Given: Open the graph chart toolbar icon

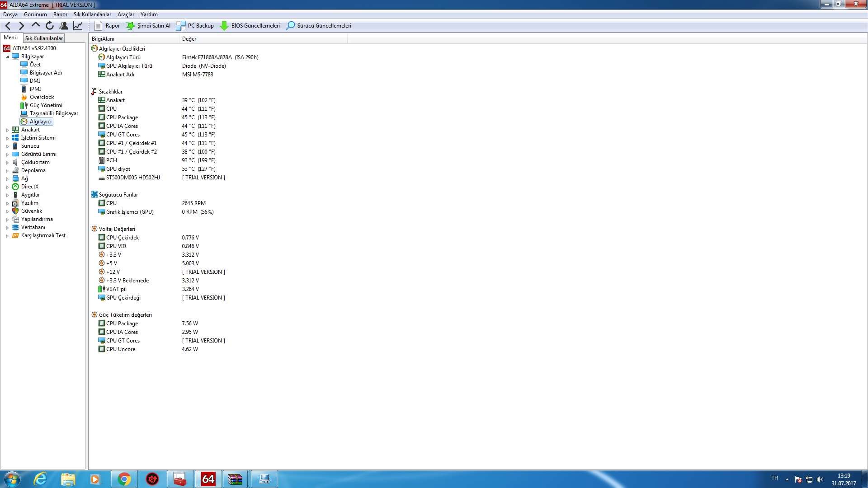Looking at the screenshot, I should [78, 26].
